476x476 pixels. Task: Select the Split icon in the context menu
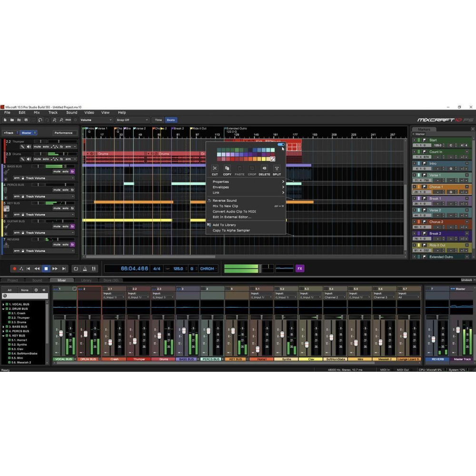pyautogui.click(x=277, y=169)
